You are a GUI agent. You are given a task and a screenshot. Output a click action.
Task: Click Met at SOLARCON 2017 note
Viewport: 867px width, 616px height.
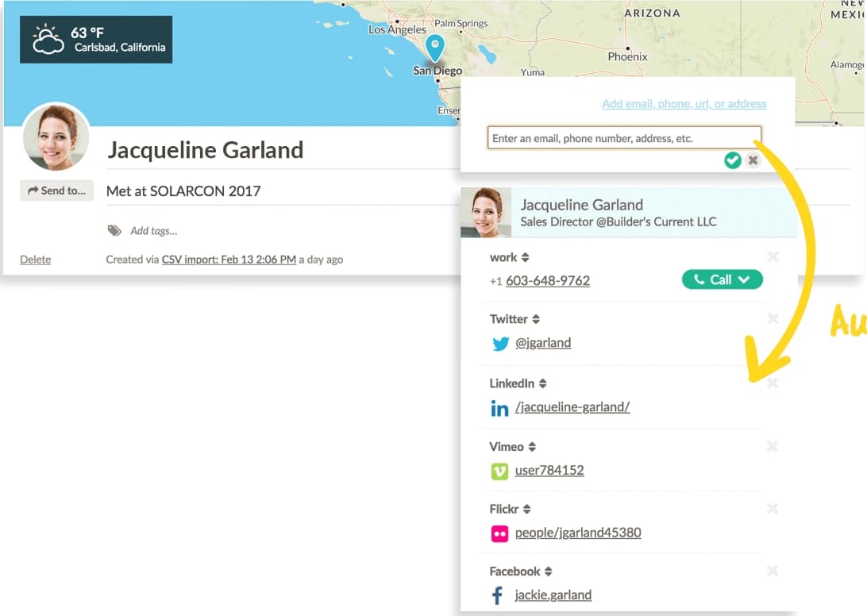183,191
